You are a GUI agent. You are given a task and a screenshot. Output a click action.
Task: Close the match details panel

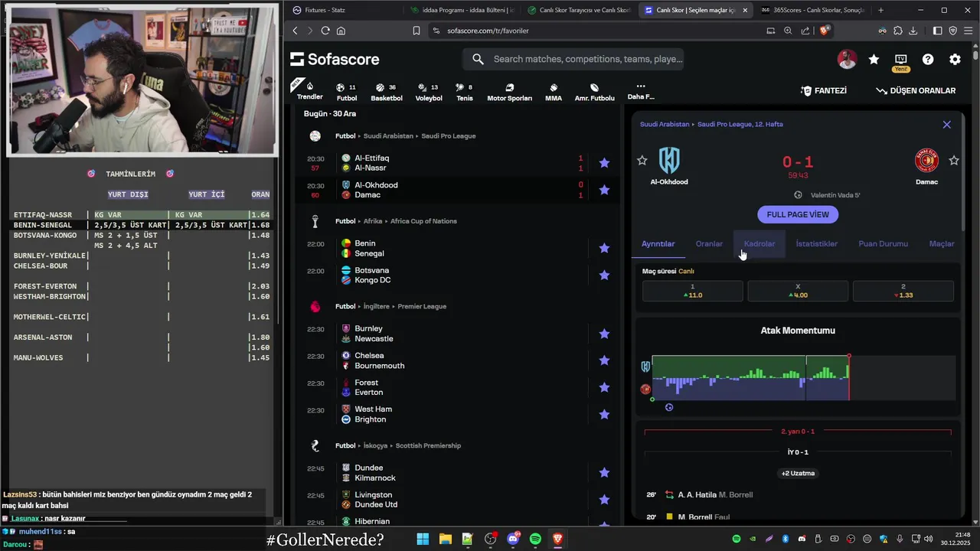point(946,125)
